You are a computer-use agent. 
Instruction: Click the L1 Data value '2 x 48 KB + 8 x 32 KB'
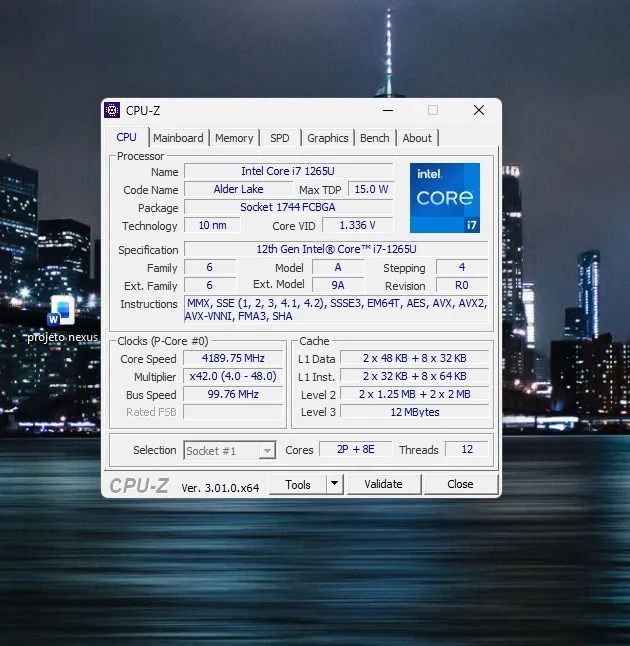coord(415,358)
